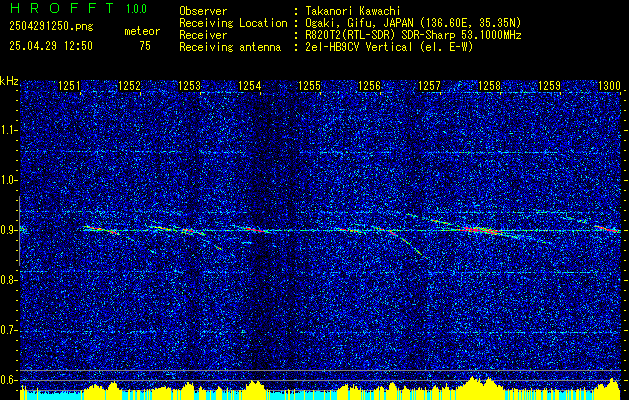Viewport: 629px width, 400px height.
Task: Click time marker 1258
Action: coord(489,86)
